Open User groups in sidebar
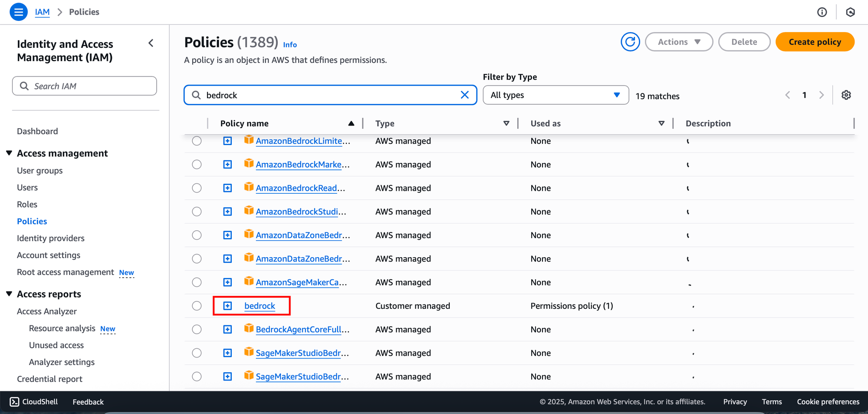 pyautogui.click(x=39, y=170)
